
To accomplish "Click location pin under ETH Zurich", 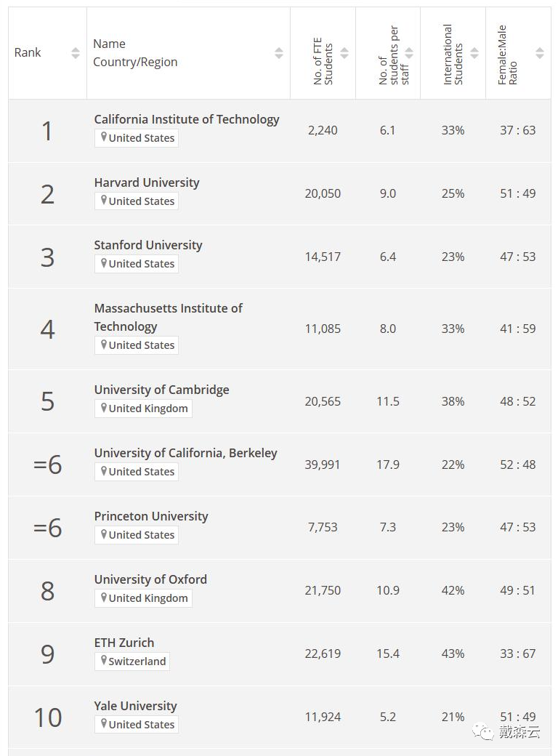I will pyautogui.click(x=104, y=660).
